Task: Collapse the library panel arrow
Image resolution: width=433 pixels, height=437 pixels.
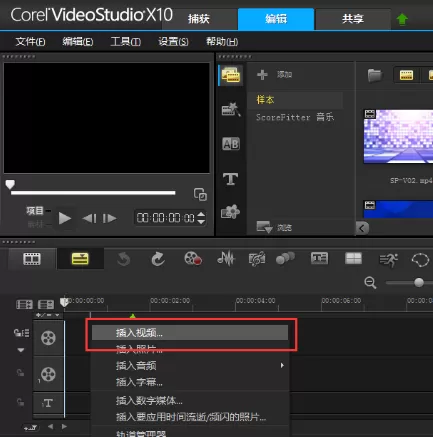Action: (x=362, y=228)
